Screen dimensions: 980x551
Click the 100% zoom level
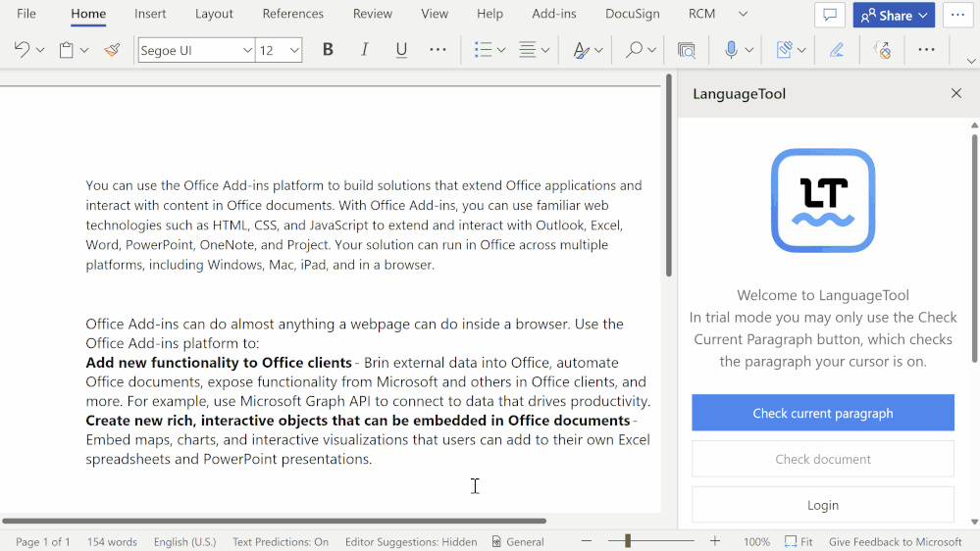click(x=757, y=541)
